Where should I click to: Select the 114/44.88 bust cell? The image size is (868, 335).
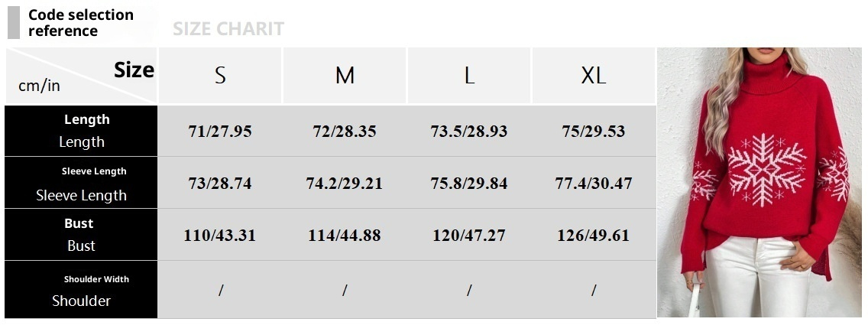tap(345, 236)
